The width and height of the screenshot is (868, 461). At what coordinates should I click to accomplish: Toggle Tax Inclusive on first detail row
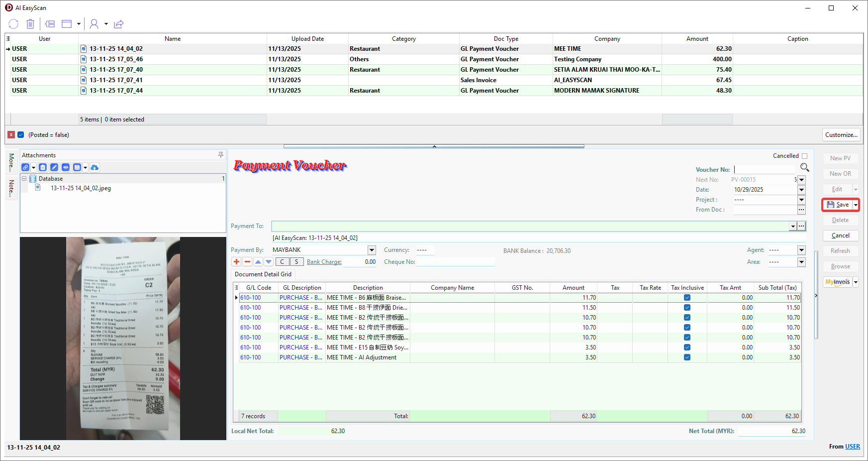point(687,298)
